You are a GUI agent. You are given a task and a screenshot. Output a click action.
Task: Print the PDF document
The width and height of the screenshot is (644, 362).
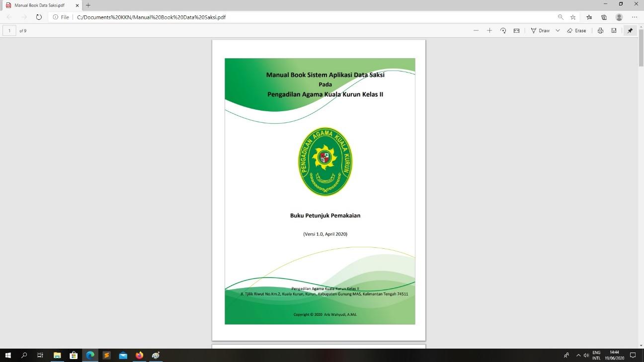tap(600, 30)
